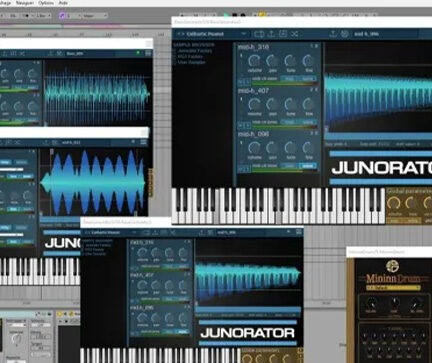Click tune knob of layer mid-h_407, largest Junorator

291,105
